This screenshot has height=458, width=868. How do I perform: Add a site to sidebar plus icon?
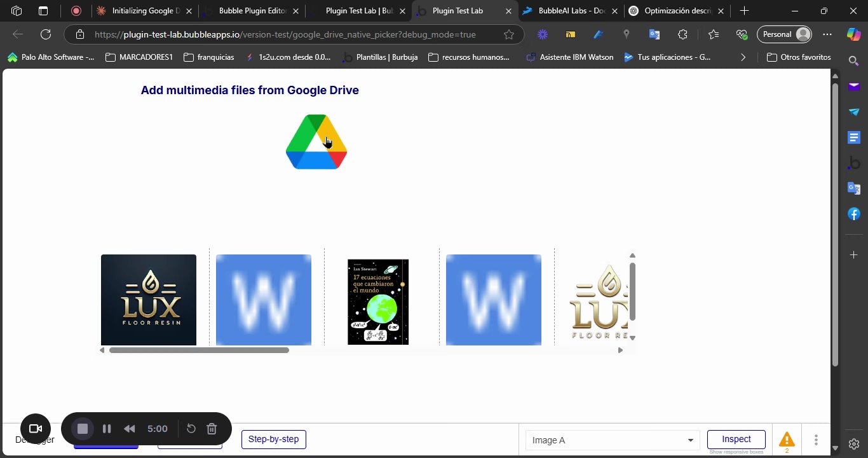854,254
